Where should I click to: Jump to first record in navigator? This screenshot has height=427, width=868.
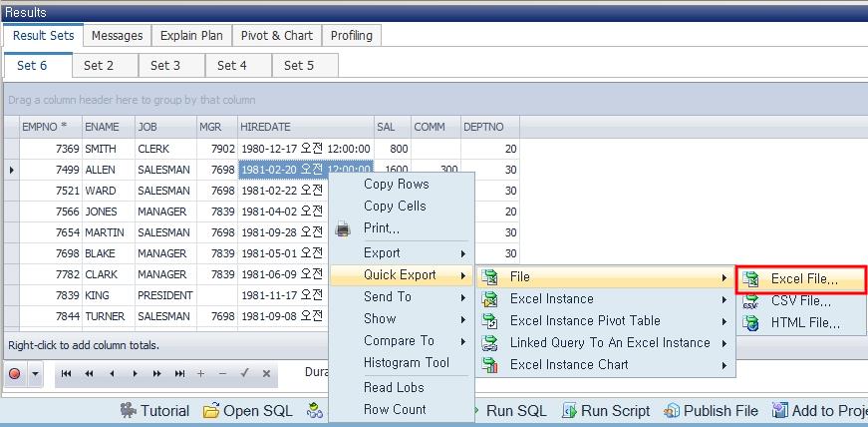[66, 374]
